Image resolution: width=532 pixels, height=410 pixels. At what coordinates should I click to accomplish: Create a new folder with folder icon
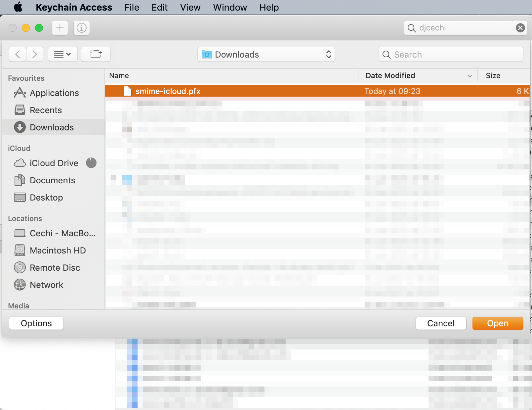click(x=96, y=54)
